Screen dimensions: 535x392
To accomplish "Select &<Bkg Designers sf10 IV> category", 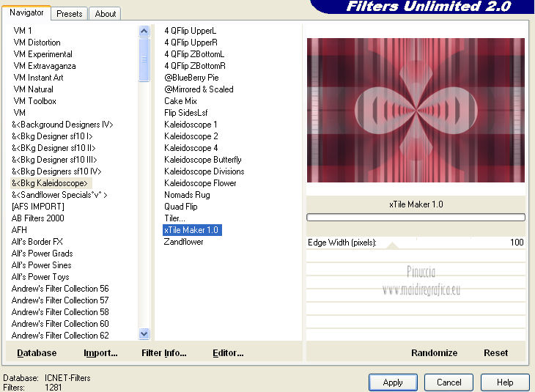I will click(x=56, y=171).
